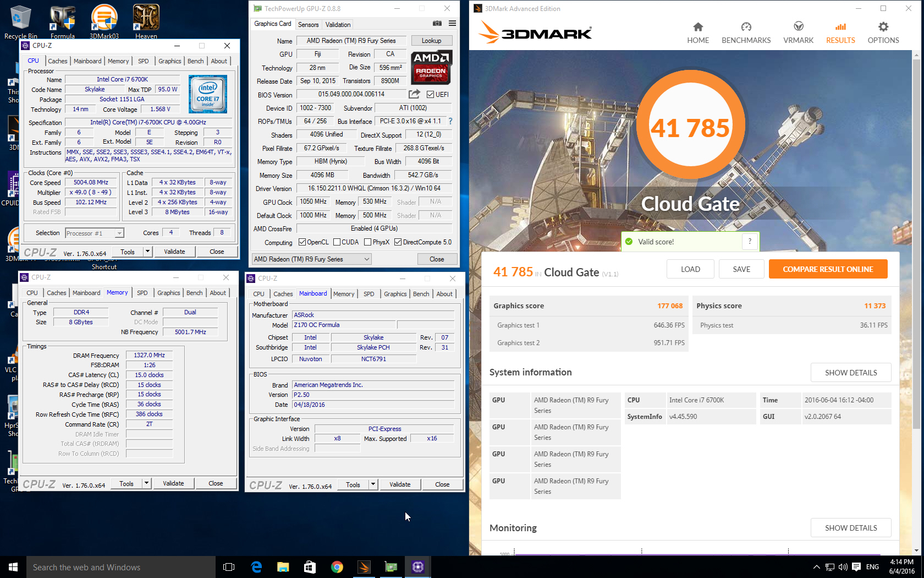
Task: Open the Recycle Bin desktop icon
Action: (x=20, y=21)
